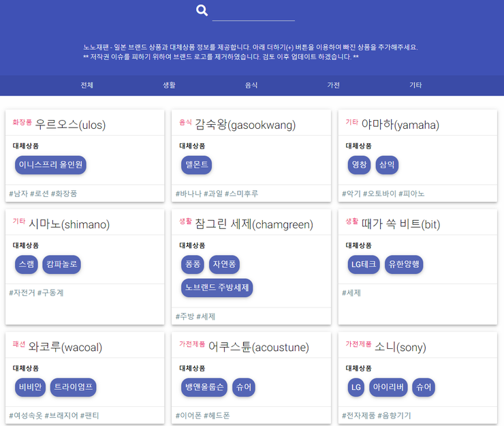Screen dimensions: 504x426
Task: Open the 우르오스(ulos) card title
Action: coord(70,125)
